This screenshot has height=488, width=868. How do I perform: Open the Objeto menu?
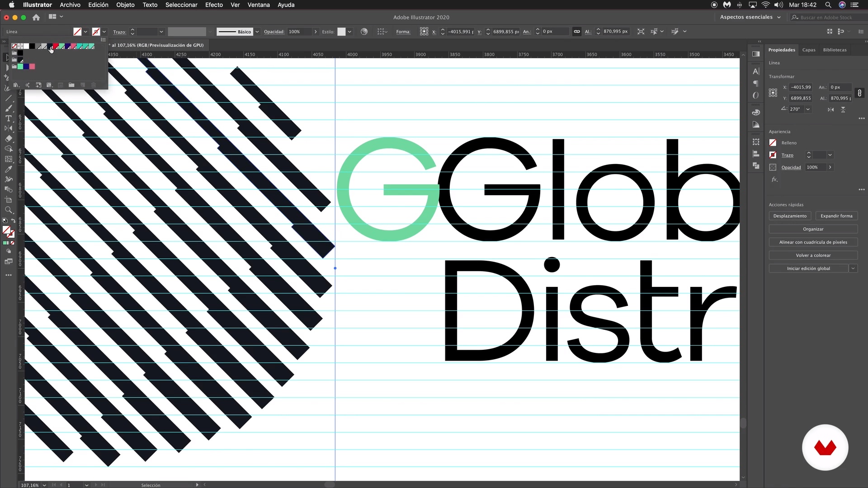[x=125, y=5]
